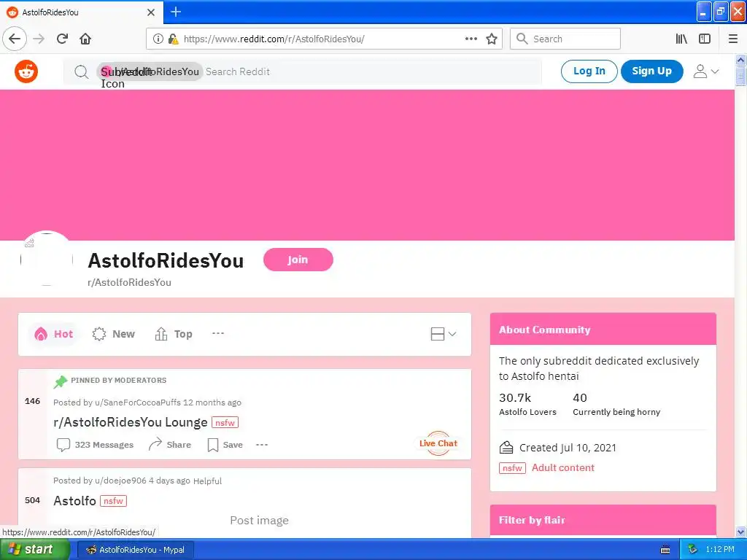Click the keyboard icon in system tray
This screenshot has width=747, height=560.
pyautogui.click(x=665, y=550)
